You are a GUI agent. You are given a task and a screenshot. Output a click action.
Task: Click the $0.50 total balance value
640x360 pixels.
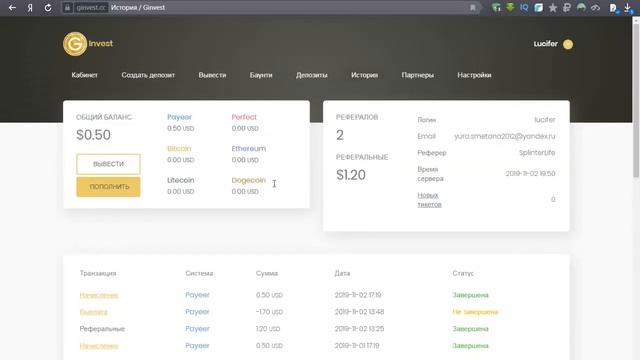[93, 135]
